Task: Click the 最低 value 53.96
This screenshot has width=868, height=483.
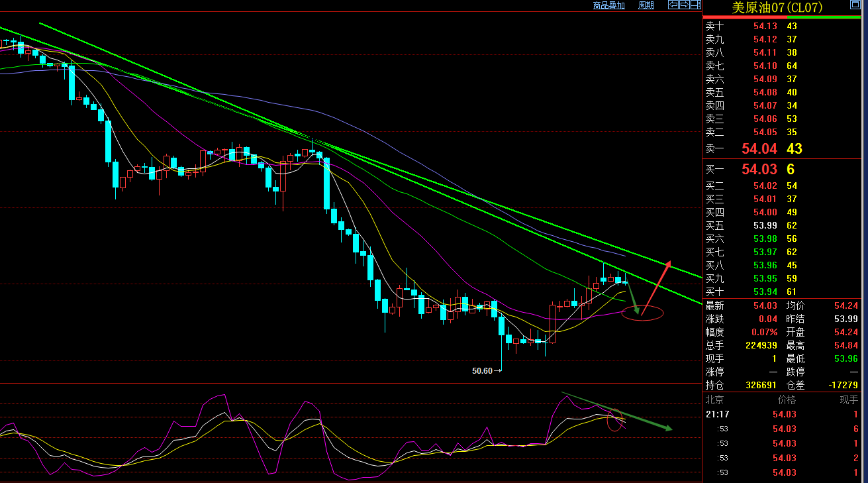Action: (846, 358)
